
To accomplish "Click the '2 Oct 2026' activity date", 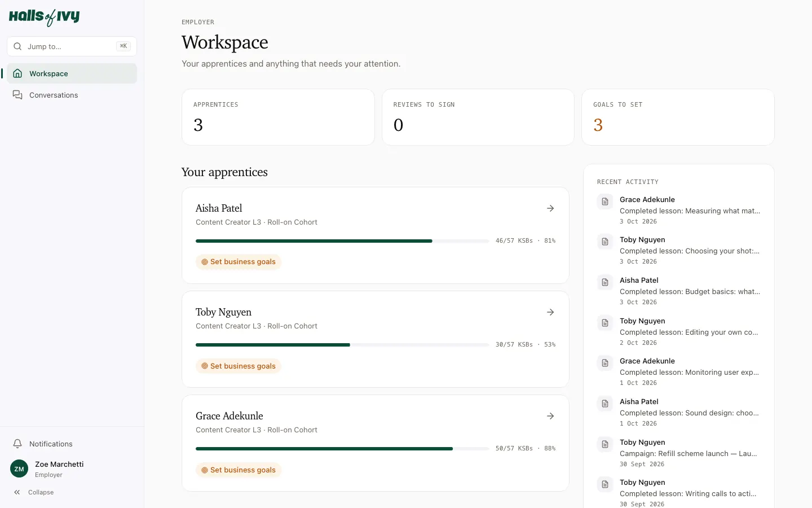I will (x=638, y=343).
